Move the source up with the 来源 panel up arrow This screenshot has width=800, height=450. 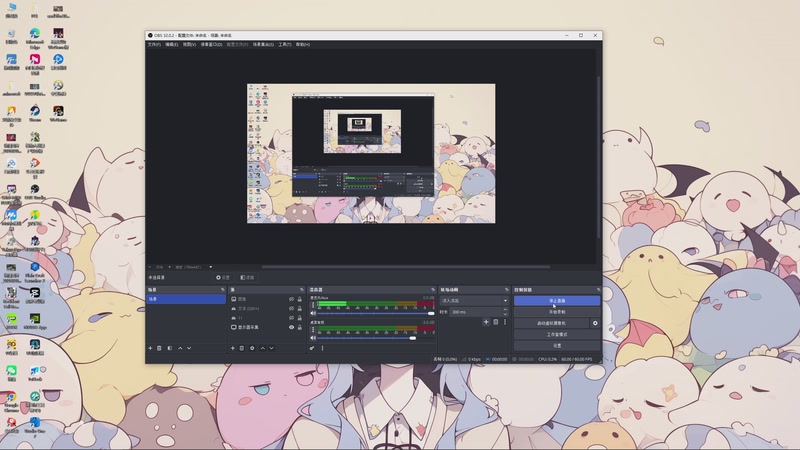[263, 348]
